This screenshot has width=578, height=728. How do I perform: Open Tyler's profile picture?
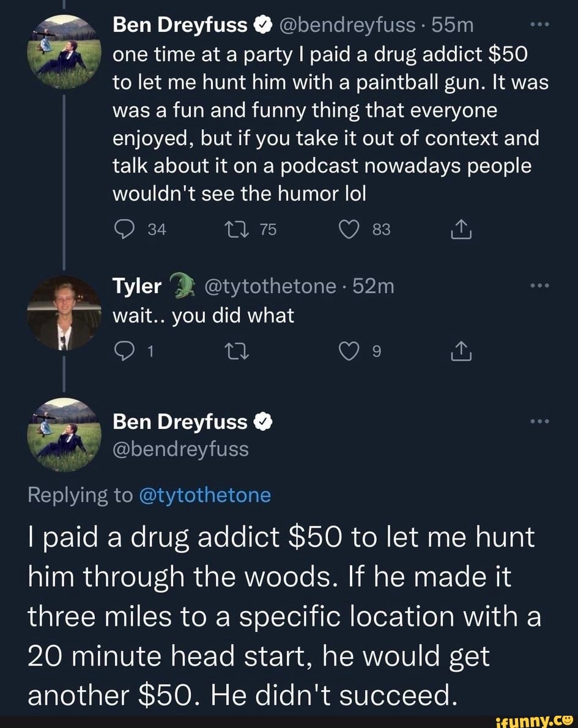pos(66,312)
